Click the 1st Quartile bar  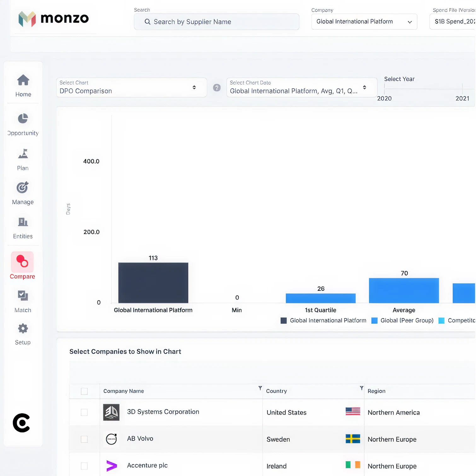click(x=321, y=298)
